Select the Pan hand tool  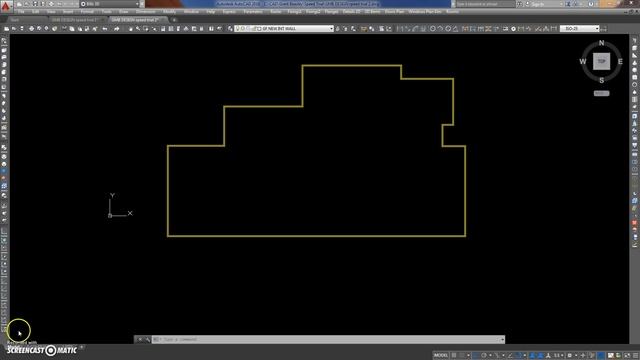(131, 29)
